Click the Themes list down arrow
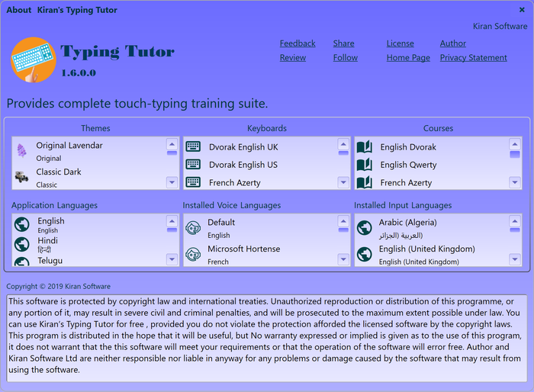Image resolution: width=534 pixels, height=392 pixels. (172, 182)
